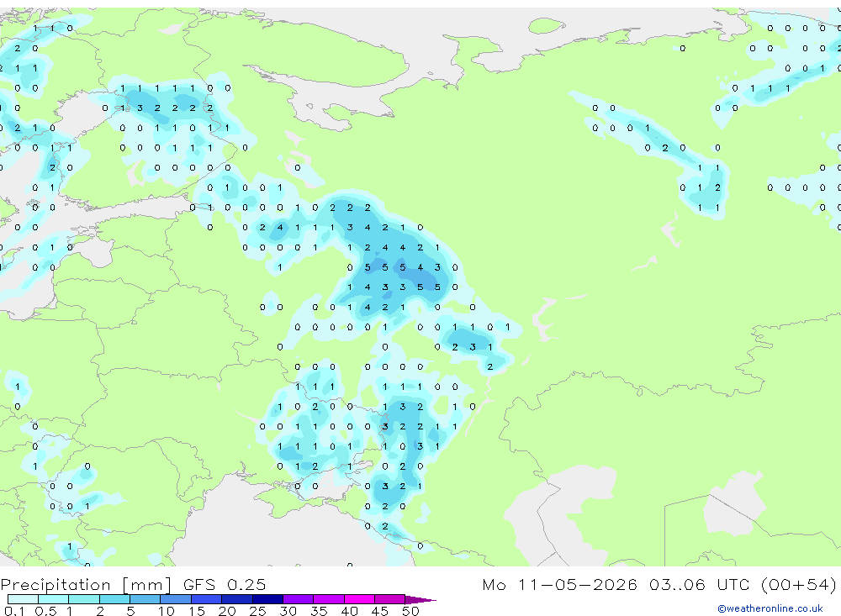This screenshot has height=616, width=841.
Task: Select the 5–10 mm legend color swatch
Action: (x=145, y=599)
